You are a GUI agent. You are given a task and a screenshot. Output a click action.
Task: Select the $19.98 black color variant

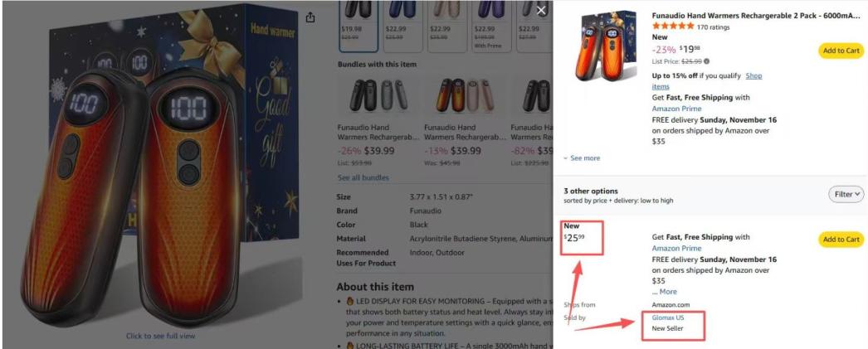(x=358, y=25)
